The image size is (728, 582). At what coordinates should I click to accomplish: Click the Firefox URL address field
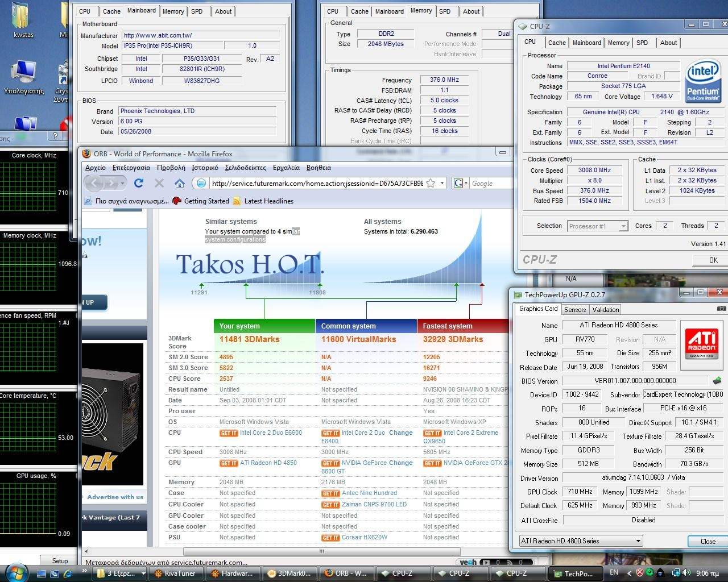tap(317, 183)
